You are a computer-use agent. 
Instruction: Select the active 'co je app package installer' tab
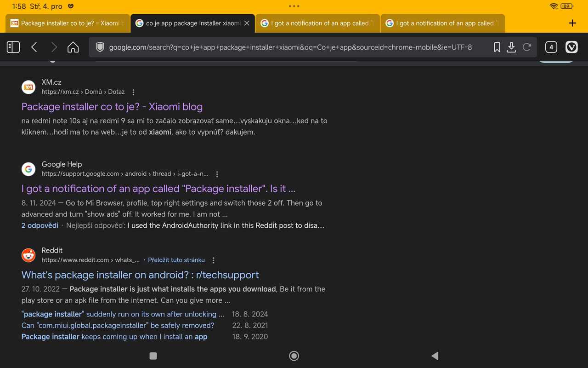[x=193, y=23]
